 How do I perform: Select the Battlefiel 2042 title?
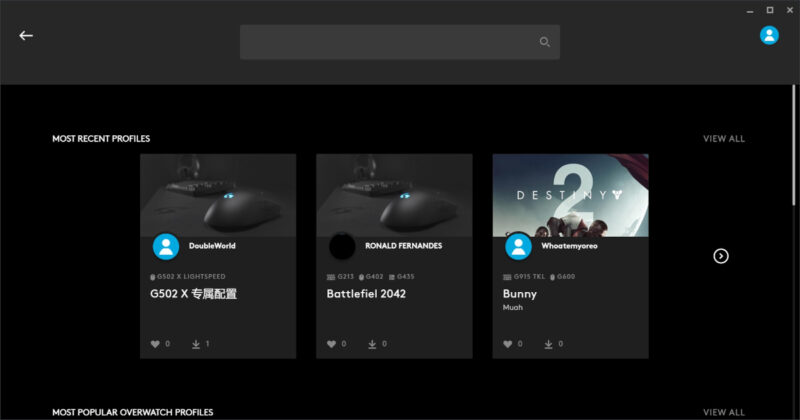point(366,293)
